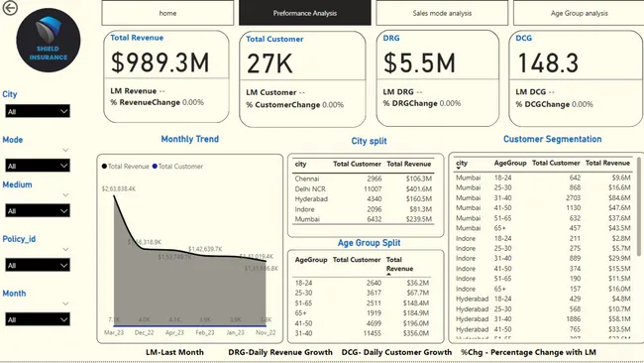Open the home tab
Viewport: 644px width, 363px height.
pos(167,13)
